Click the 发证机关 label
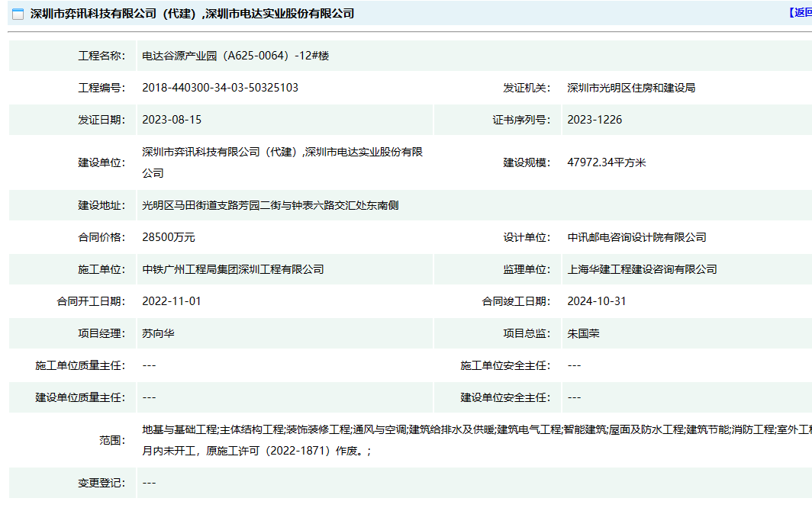The image size is (812, 511). click(527, 88)
